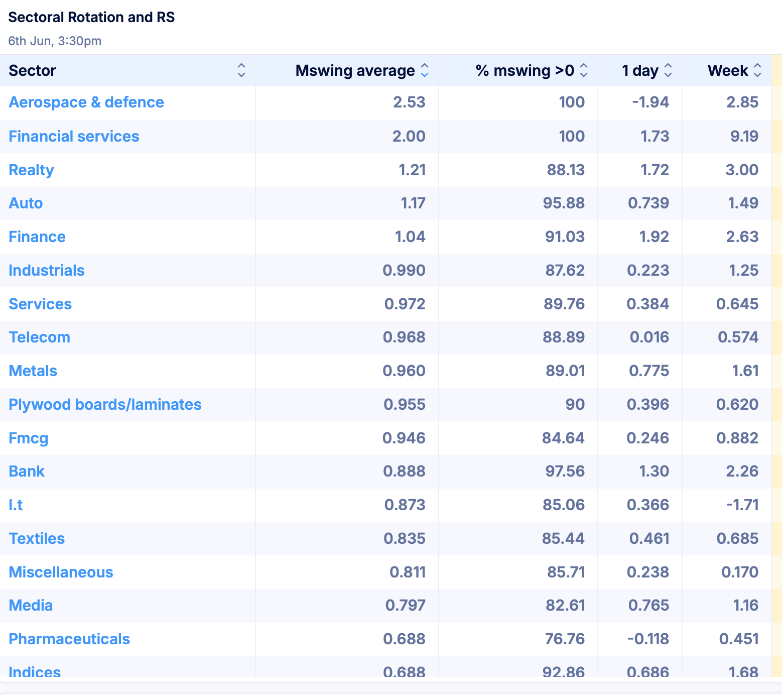Sort by Week column arrows
Image resolution: width=782 pixels, height=700 pixels.
click(757, 70)
